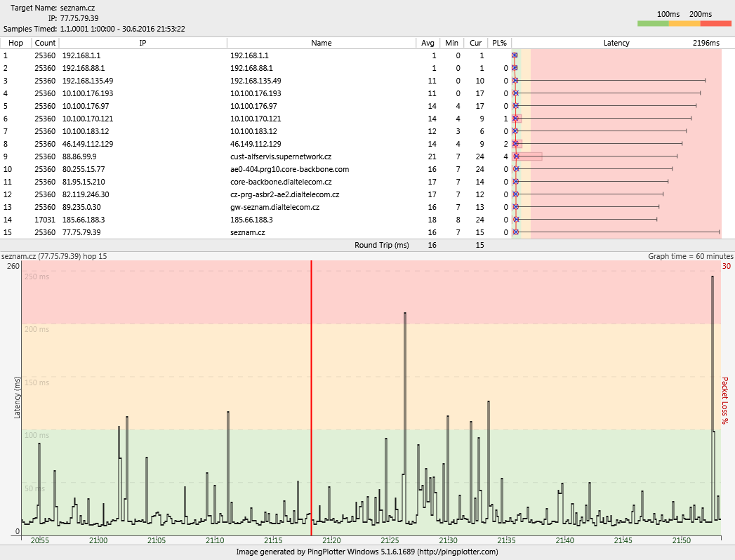Click the latency marker for hop 6
The height and width of the screenshot is (560, 735).
(515, 118)
